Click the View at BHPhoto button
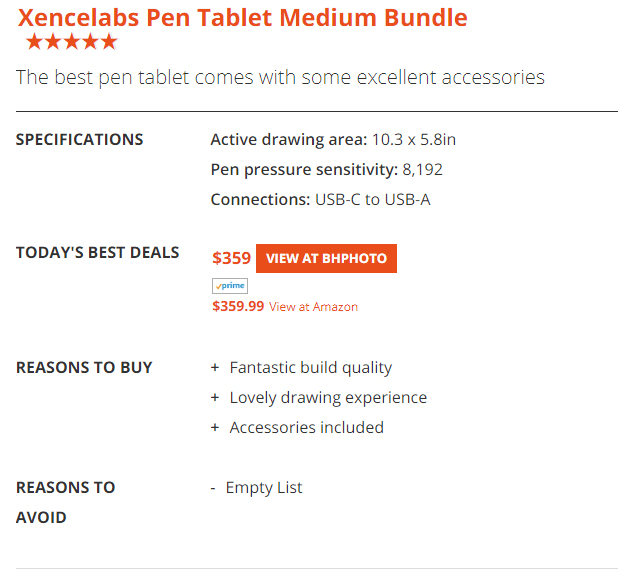 point(326,258)
